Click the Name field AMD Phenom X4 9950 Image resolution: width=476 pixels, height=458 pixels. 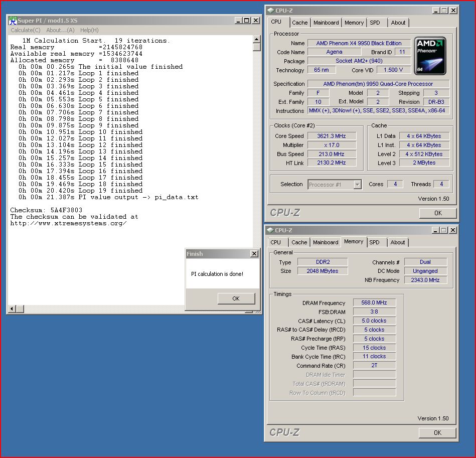pyautogui.click(x=359, y=43)
